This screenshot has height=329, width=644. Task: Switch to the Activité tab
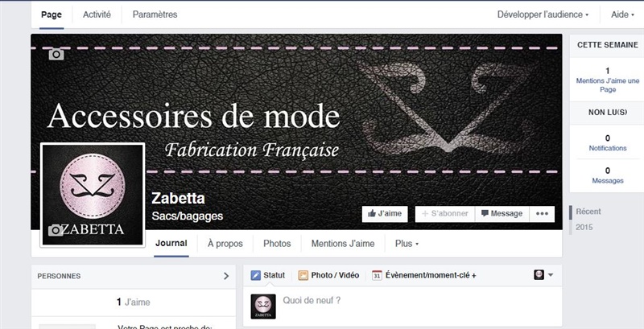pos(97,14)
